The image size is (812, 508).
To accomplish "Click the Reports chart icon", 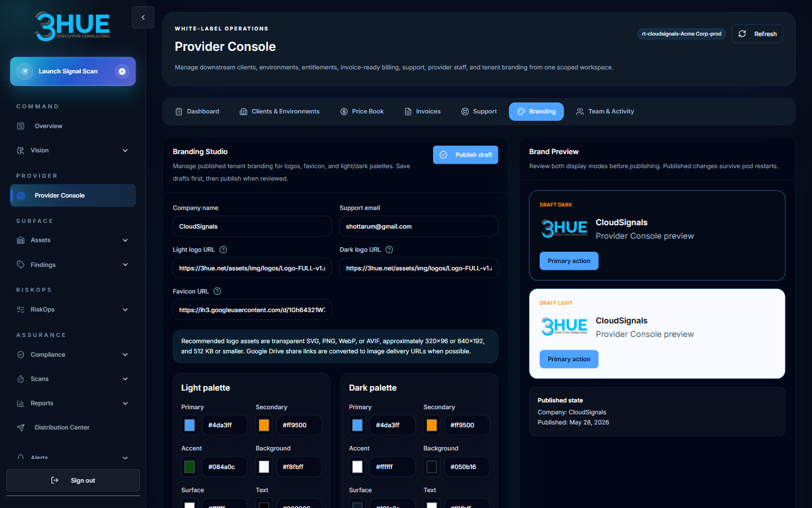I will (x=21, y=403).
